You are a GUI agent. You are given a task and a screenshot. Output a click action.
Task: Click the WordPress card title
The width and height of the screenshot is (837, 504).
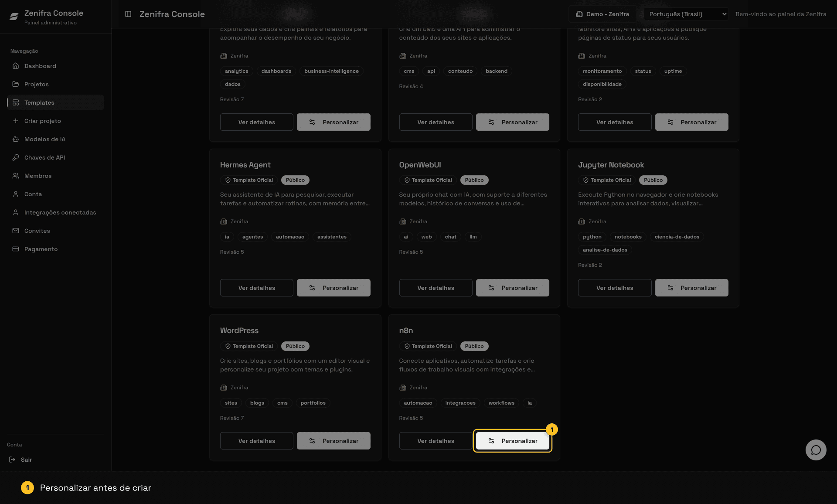click(239, 330)
